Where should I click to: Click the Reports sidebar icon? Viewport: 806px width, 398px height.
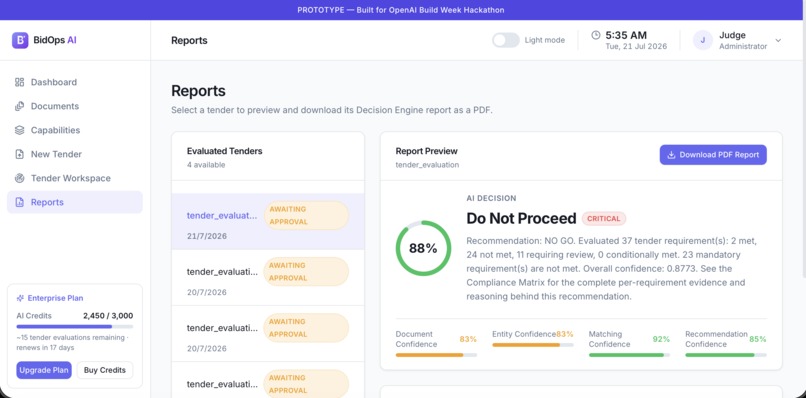coord(20,202)
